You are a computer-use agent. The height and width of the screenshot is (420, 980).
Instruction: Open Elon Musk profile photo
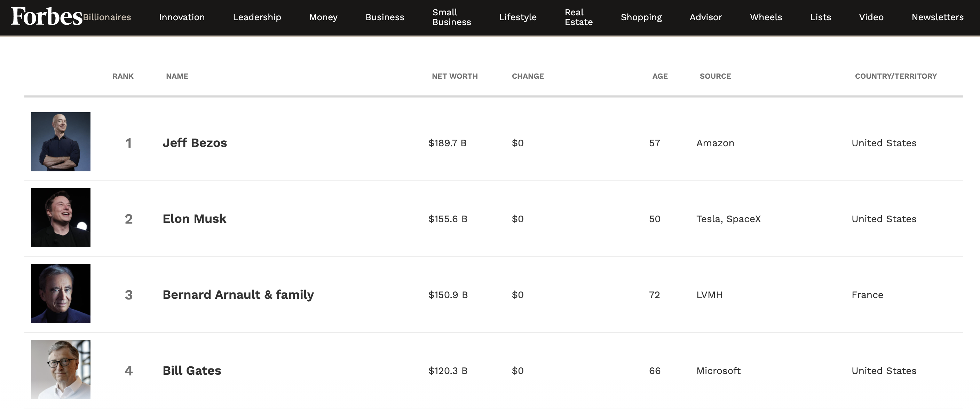[x=61, y=217]
